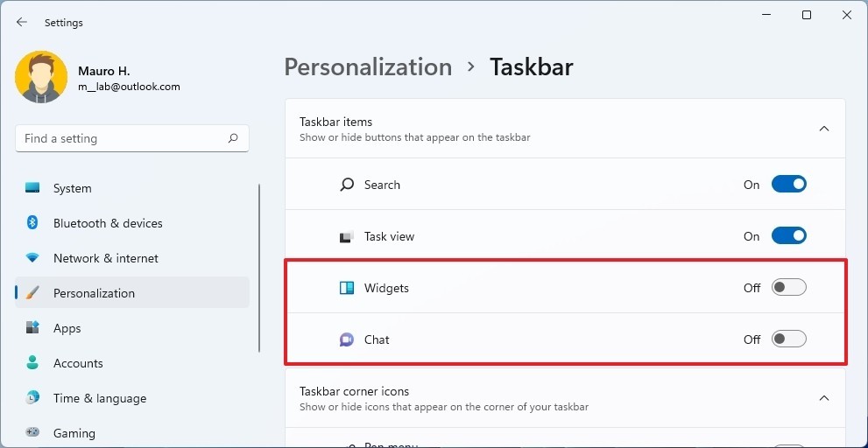Go to Time & language settings

pyautogui.click(x=99, y=398)
